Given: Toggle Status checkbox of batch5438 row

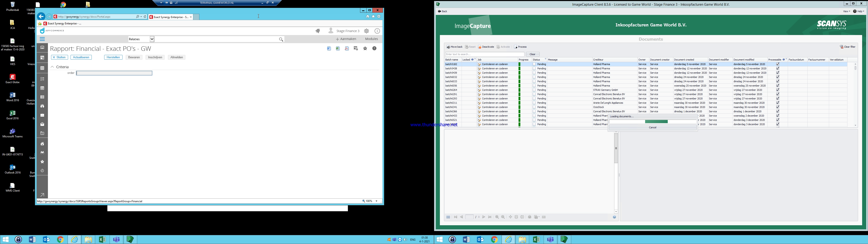Looking at the screenshot, I should (x=534, y=68).
